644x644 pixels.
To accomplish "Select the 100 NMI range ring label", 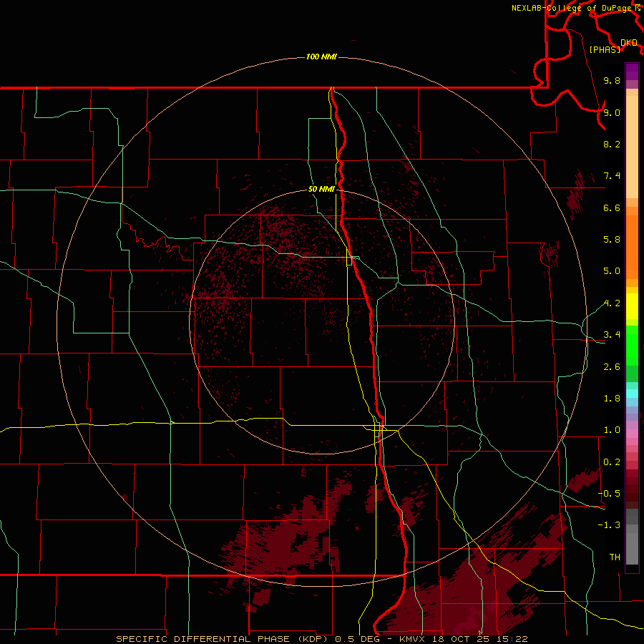I will click(321, 57).
